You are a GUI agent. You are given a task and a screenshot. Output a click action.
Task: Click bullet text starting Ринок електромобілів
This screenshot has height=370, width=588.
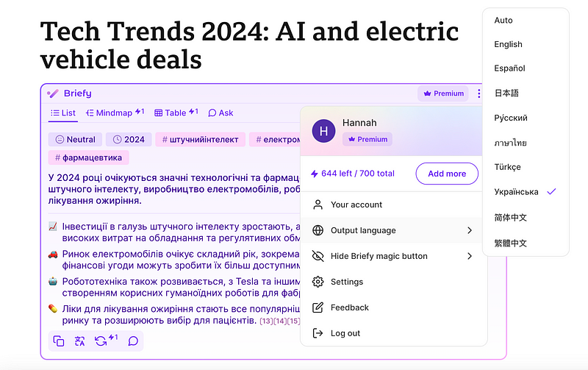click(181, 260)
